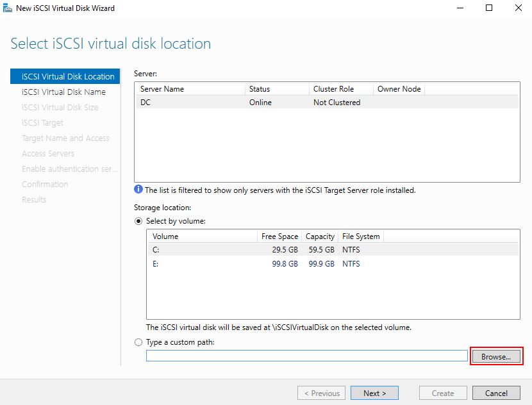Click the Next > button
Image resolution: width=532 pixels, height=405 pixels.
[374, 393]
